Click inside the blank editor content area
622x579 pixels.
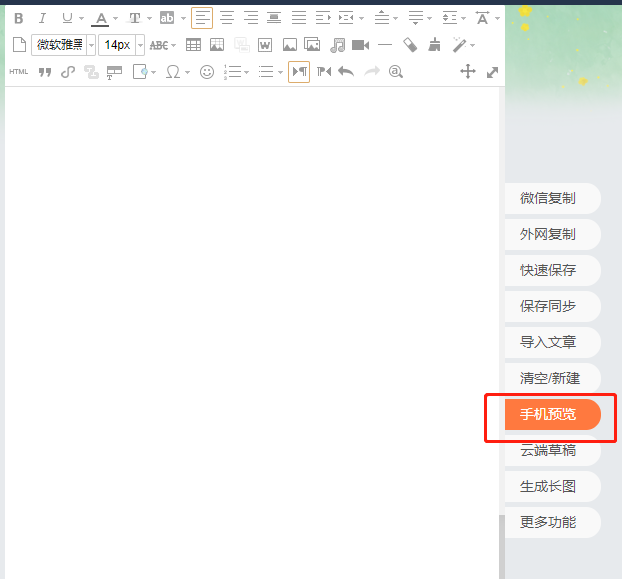pyautogui.click(x=252, y=332)
